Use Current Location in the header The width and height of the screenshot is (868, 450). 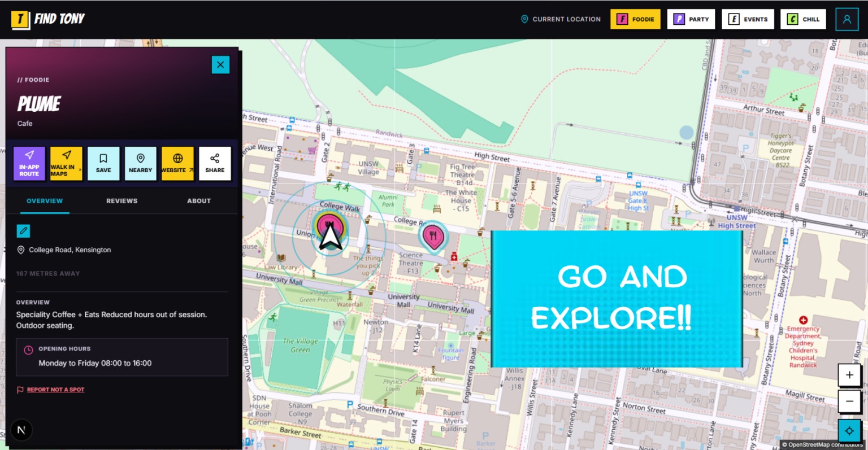[x=561, y=19]
